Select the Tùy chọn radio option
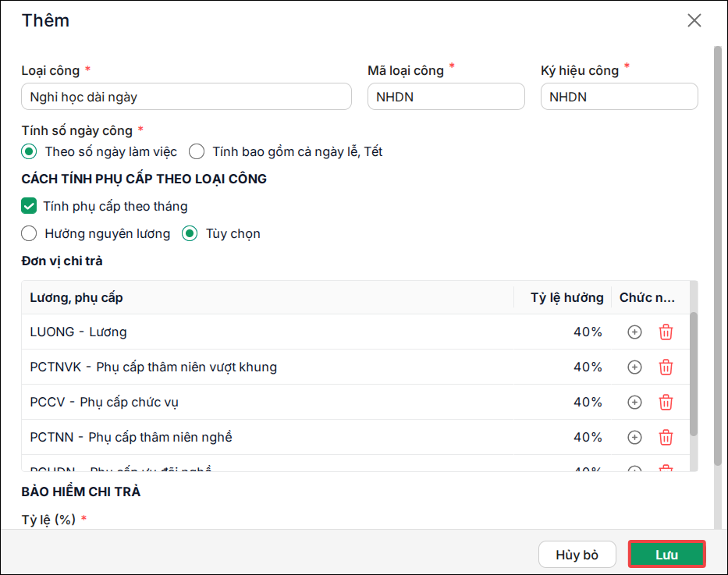Viewport: 728px width, 575px height. (x=190, y=233)
